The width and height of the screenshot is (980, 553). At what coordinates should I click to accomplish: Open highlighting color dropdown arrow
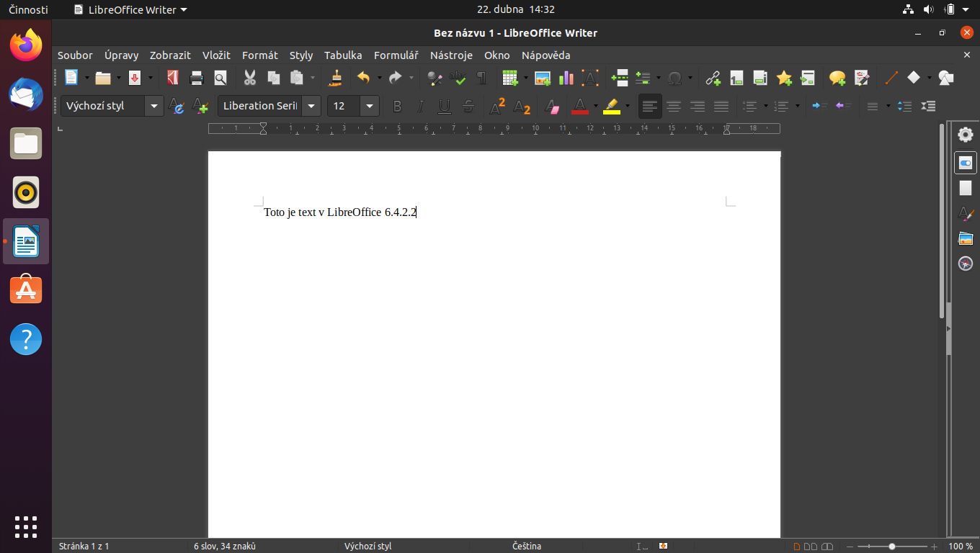click(628, 107)
